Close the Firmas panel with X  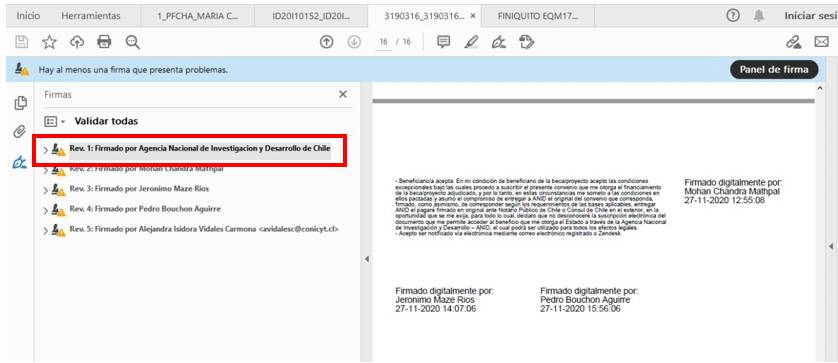(343, 95)
